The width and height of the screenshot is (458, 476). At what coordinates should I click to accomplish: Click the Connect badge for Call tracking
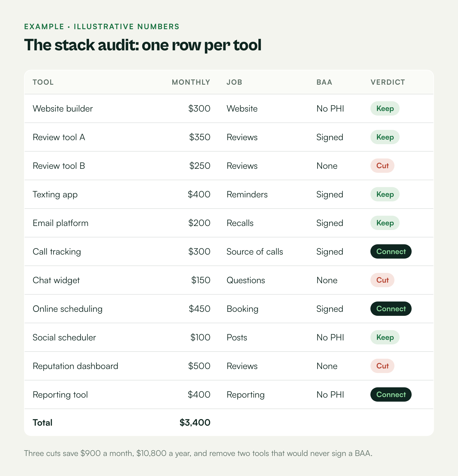coord(391,251)
